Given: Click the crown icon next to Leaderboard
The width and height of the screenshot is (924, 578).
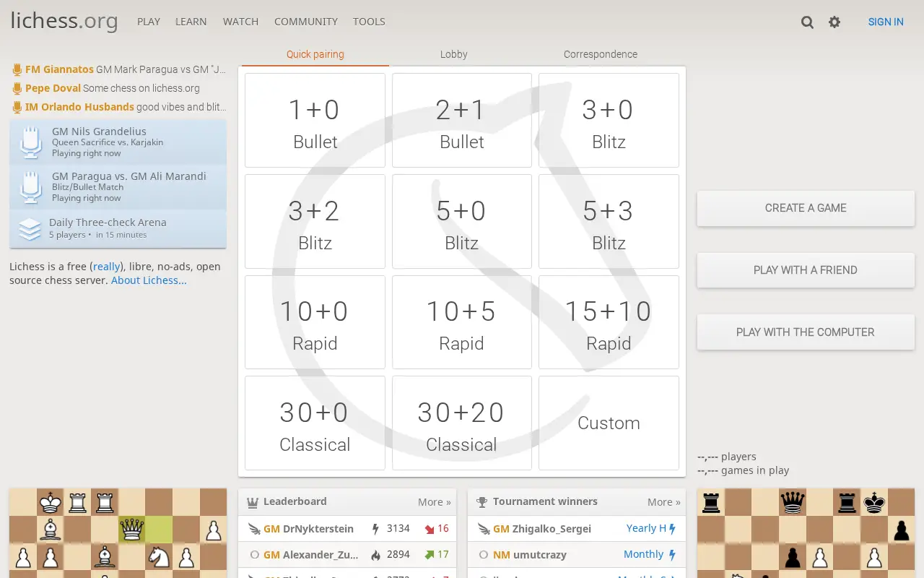Looking at the screenshot, I should [253, 502].
